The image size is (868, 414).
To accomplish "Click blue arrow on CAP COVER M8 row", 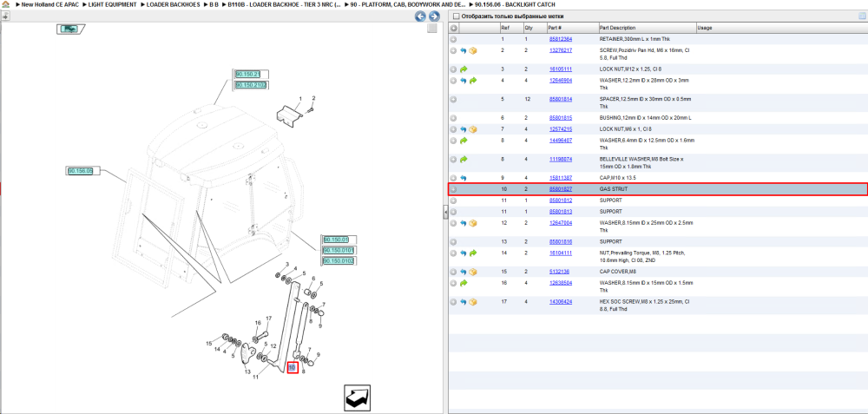I will tap(464, 272).
